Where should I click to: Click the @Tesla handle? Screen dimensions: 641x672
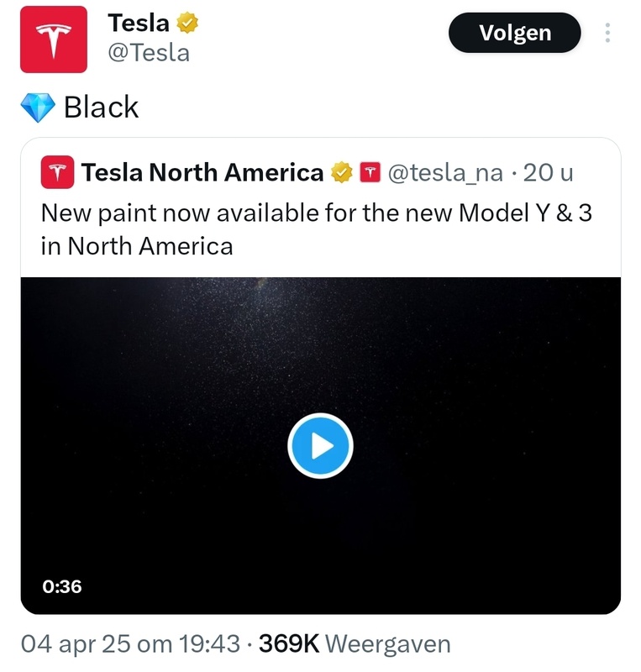pyautogui.click(x=150, y=52)
